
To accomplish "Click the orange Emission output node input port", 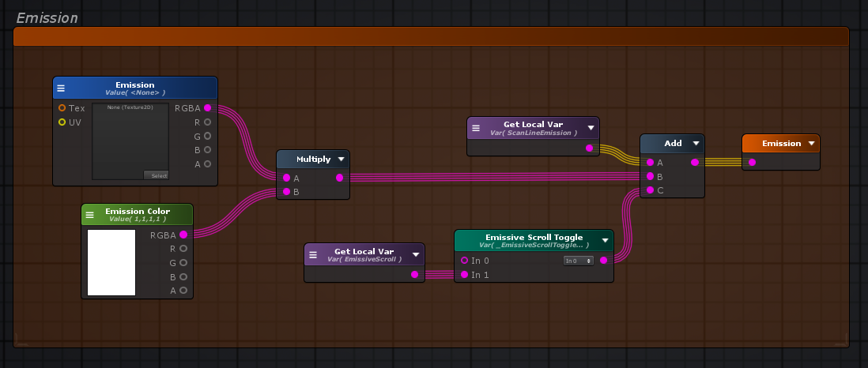I will pyautogui.click(x=752, y=162).
